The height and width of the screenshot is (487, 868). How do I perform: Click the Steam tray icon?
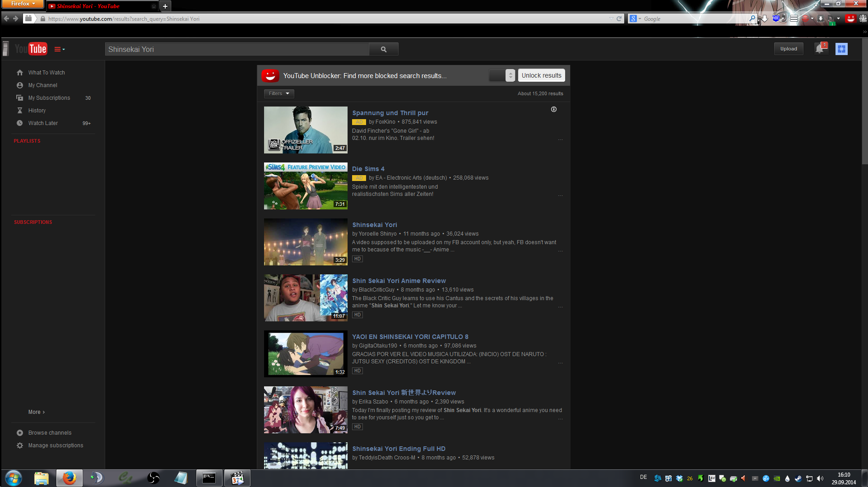798,478
